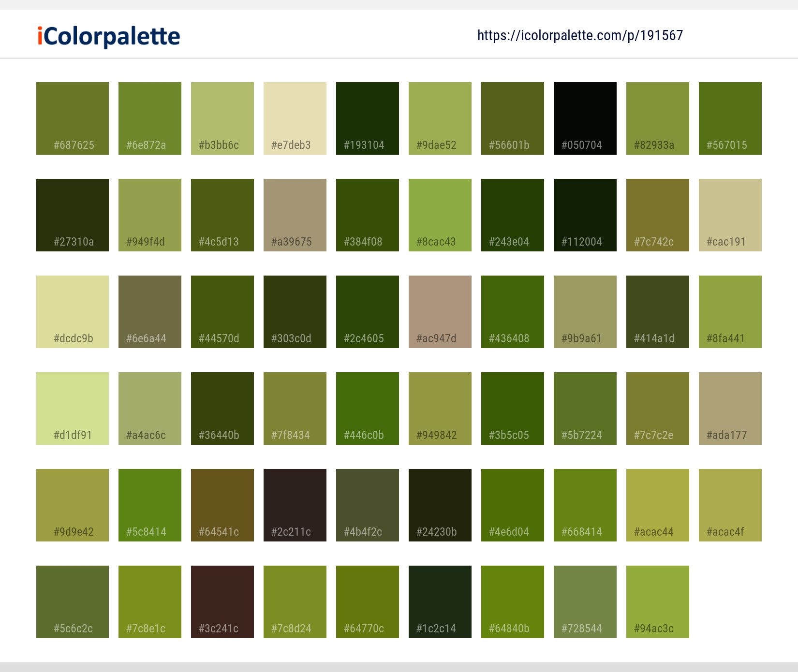The width and height of the screenshot is (798, 672).
Task: Click the #64770c swatch
Action: pyautogui.click(x=368, y=602)
